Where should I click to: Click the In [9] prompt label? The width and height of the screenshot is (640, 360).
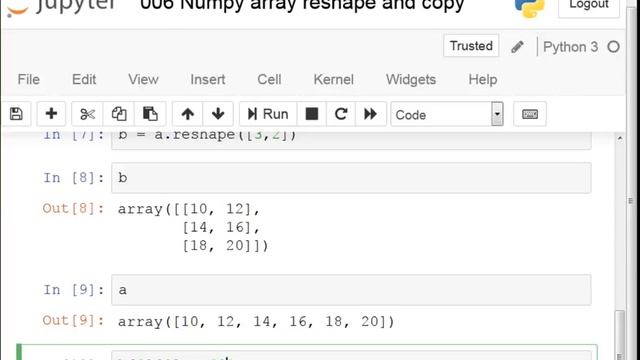(73, 290)
